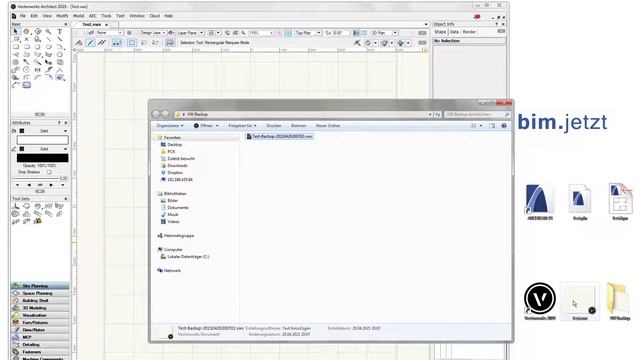Viewport: 640px width, 360px height.
Task: Open the class None dropdown
Action: click(x=109, y=33)
